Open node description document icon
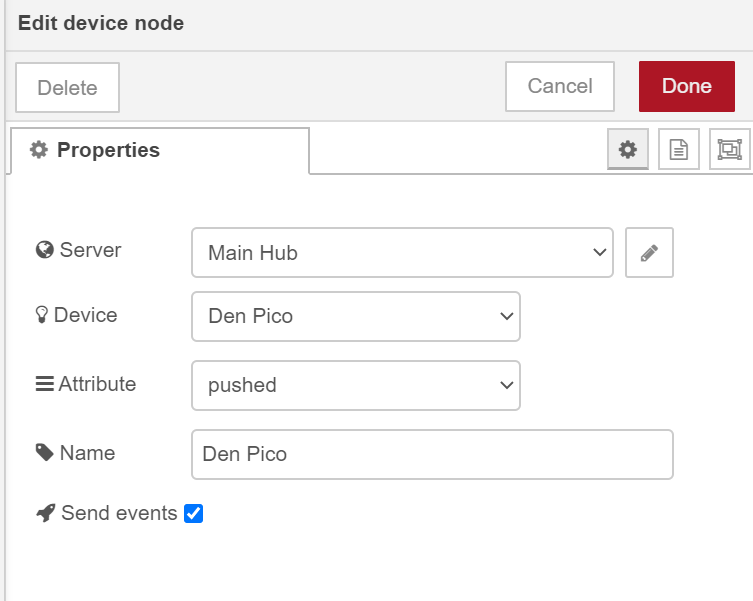The width and height of the screenshot is (753, 601). coord(679,149)
